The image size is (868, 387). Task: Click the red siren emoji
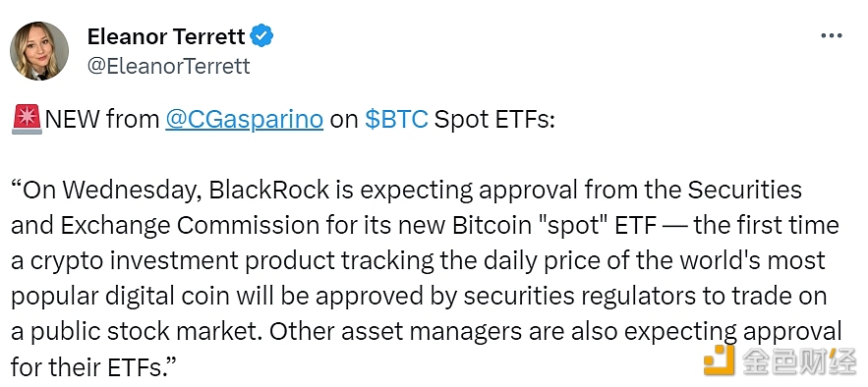click(x=27, y=120)
